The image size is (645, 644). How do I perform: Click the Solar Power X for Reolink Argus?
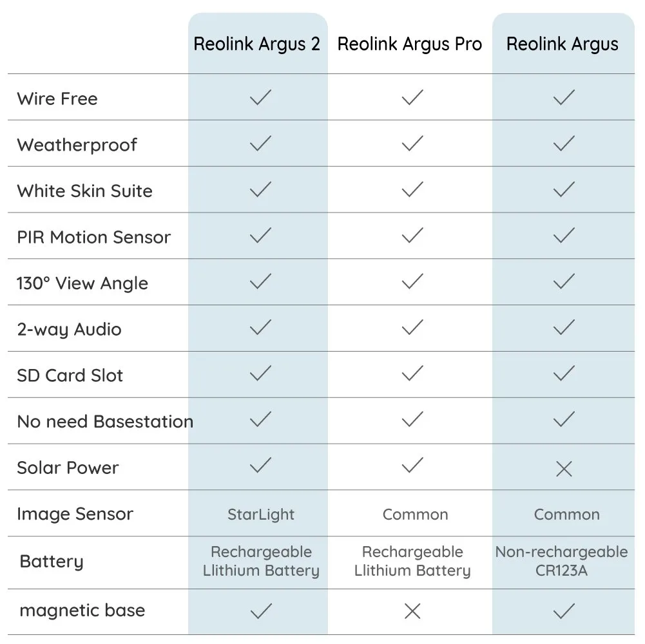[x=564, y=469]
